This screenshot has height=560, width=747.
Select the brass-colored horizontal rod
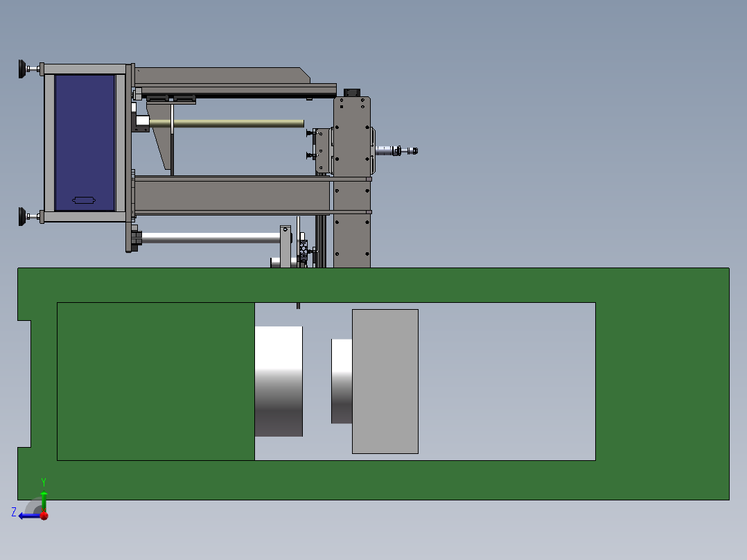[x=227, y=123]
